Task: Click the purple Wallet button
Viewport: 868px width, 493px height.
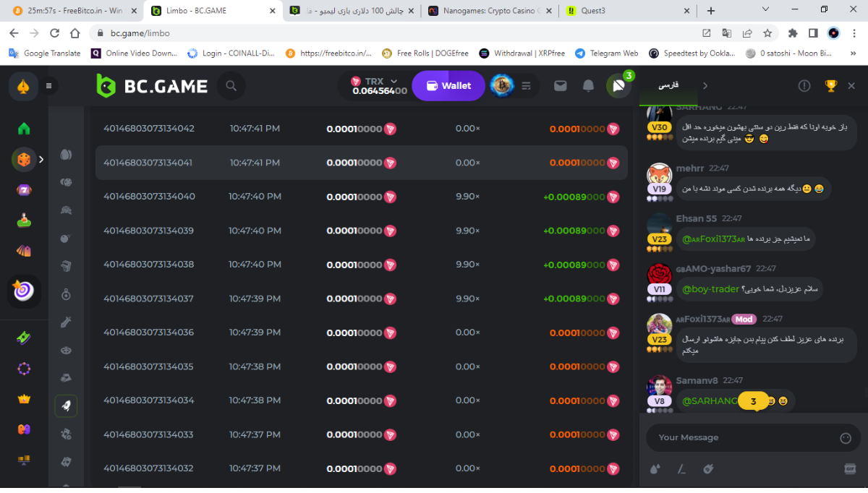Action: tap(448, 86)
